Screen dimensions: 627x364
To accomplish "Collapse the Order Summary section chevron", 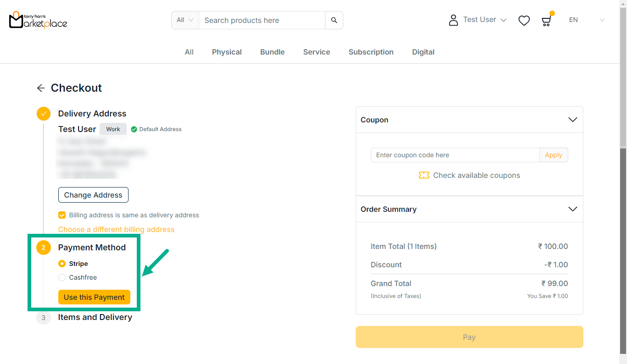I will point(572,209).
